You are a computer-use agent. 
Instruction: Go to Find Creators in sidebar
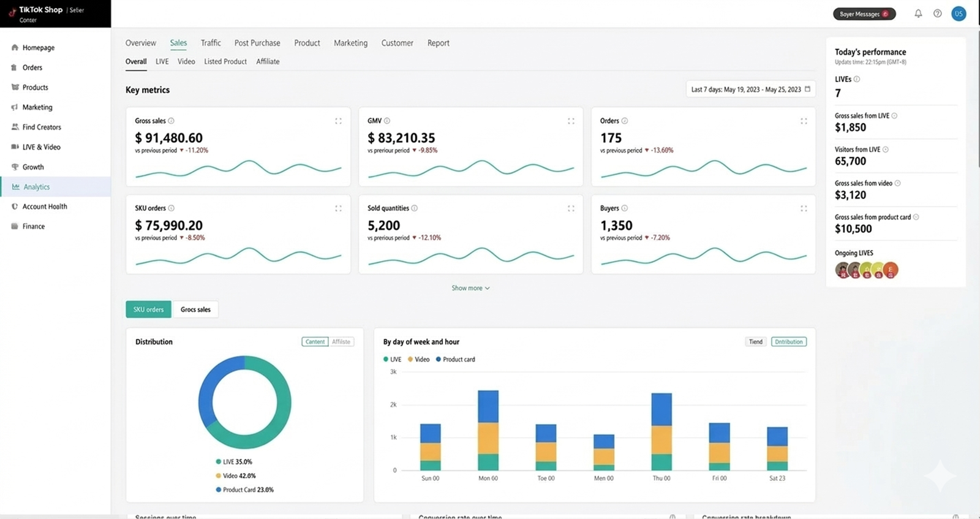coord(42,127)
